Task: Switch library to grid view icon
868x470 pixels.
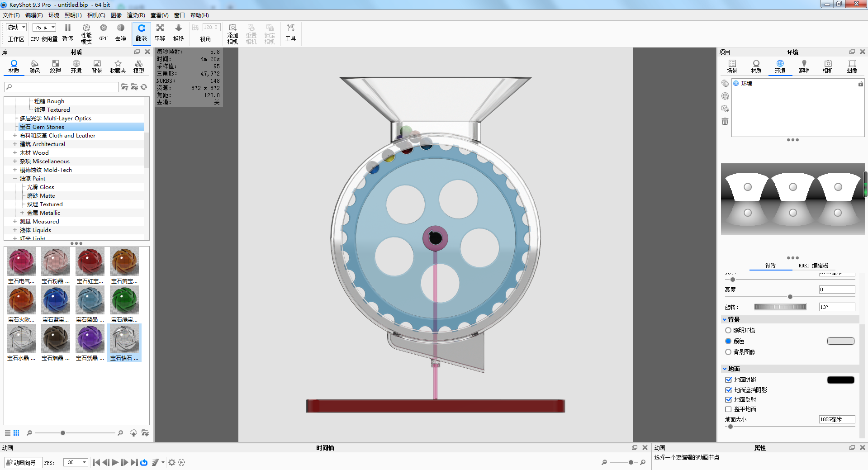Action: pos(16,433)
